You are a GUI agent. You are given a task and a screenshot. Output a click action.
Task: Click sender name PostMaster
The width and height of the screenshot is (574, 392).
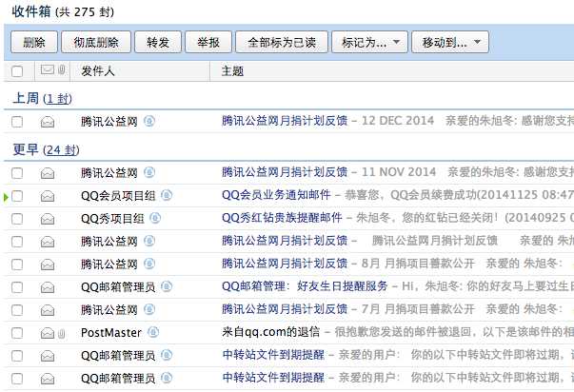pyautogui.click(x=111, y=333)
